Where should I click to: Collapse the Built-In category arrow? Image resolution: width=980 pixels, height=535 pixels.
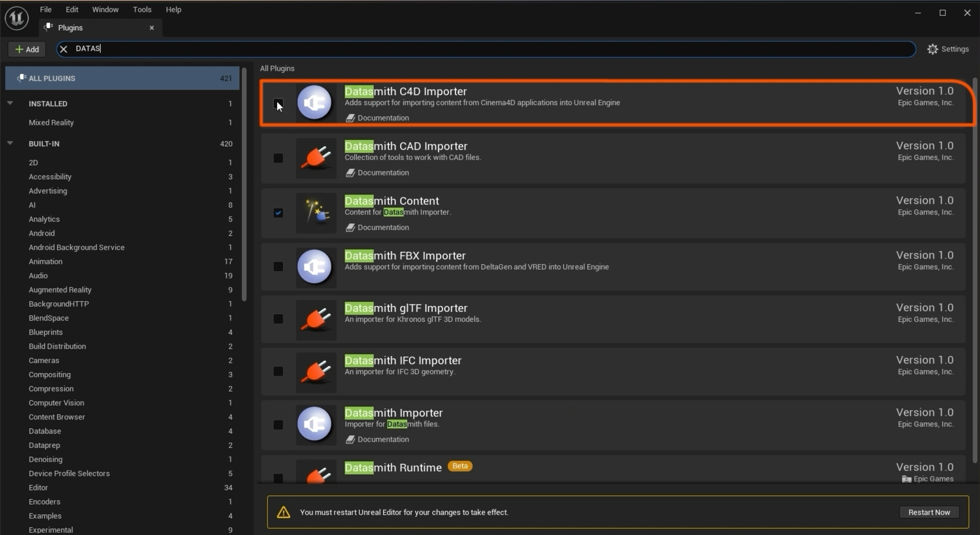pyautogui.click(x=10, y=143)
